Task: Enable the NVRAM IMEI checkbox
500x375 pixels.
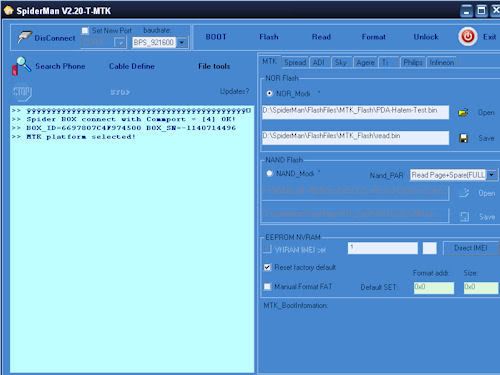Action: 267,249
